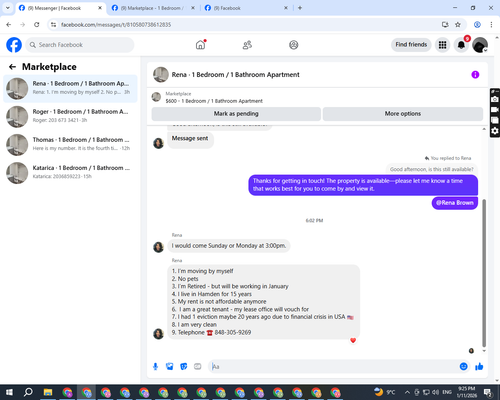Click the conversation header Rena title

[x=235, y=75]
